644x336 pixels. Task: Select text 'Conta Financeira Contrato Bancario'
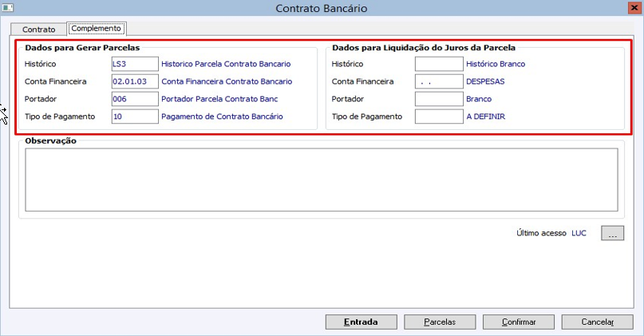tap(227, 81)
